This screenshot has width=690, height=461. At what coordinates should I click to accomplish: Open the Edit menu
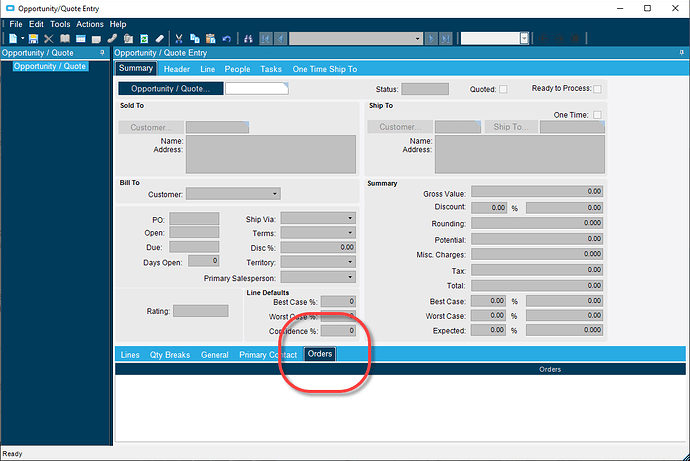click(36, 24)
